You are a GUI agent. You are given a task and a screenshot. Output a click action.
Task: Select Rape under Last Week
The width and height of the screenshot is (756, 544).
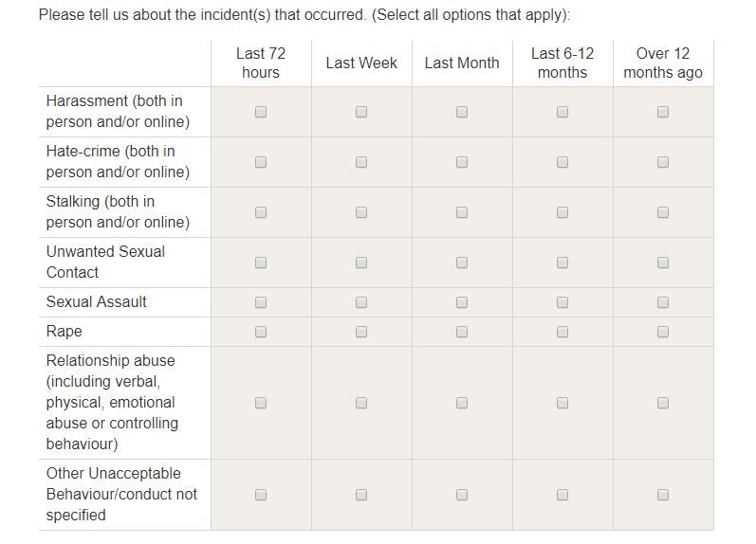tap(361, 332)
